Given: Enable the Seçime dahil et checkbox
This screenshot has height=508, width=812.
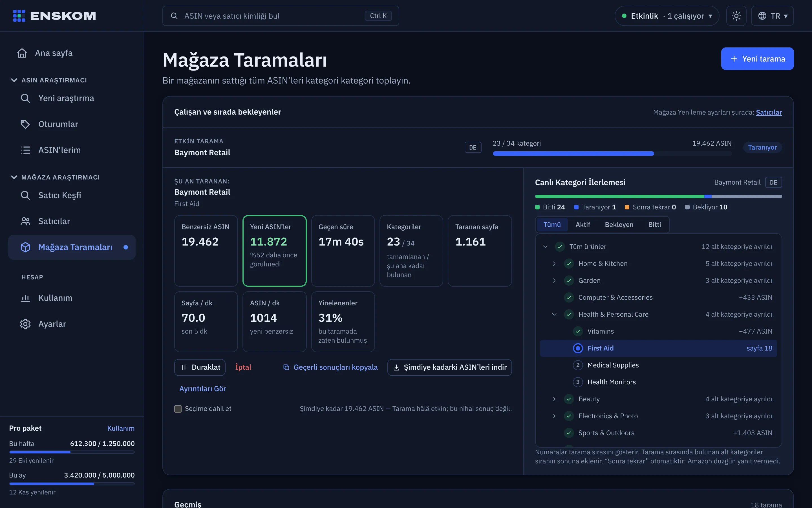Looking at the screenshot, I should (178, 409).
